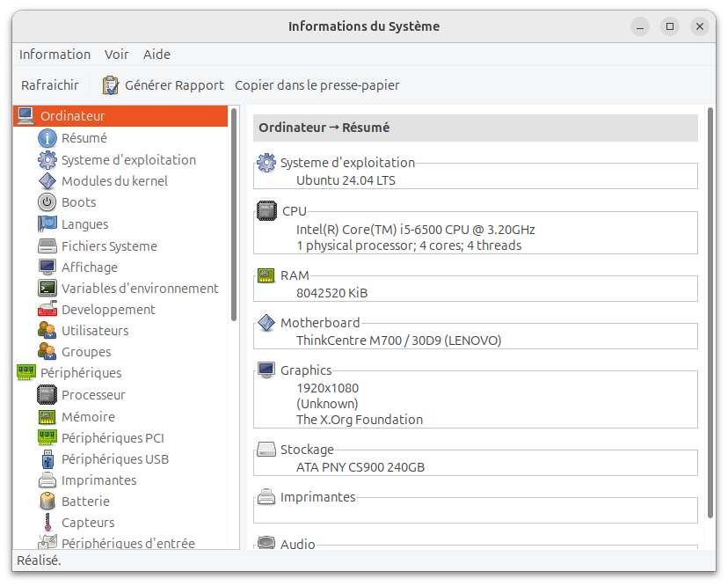Screen dimensions: 728x586
Task: Click the Rafraichir button
Action: tap(50, 85)
